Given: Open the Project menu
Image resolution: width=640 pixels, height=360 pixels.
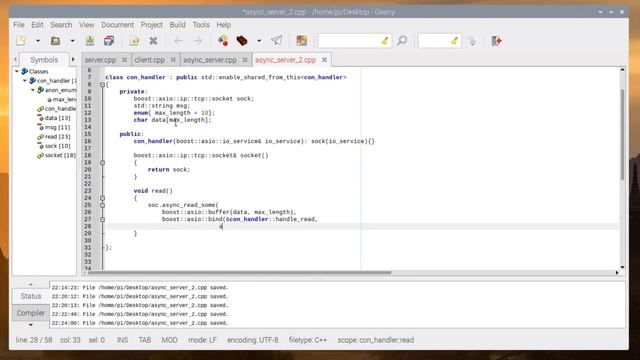Looking at the screenshot, I should click(x=151, y=25).
